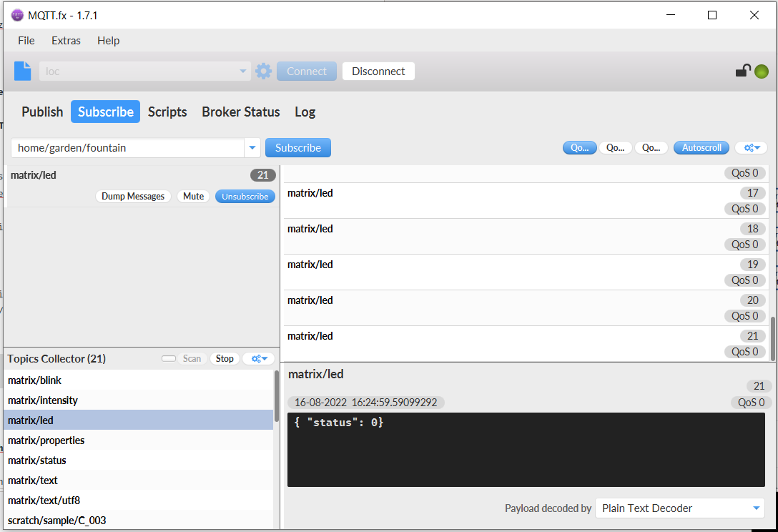The height and width of the screenshot is (532, 778).
Task: Disconnect from the broker
Action: [378, 71]
